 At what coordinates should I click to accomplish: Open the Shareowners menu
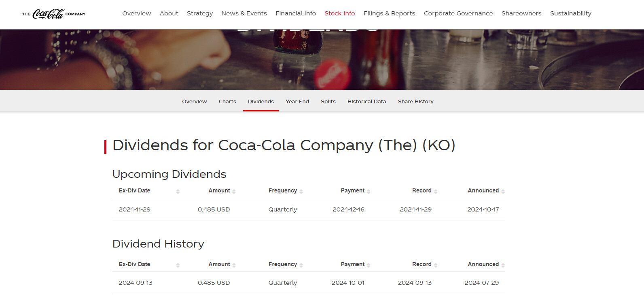(521, 13)
